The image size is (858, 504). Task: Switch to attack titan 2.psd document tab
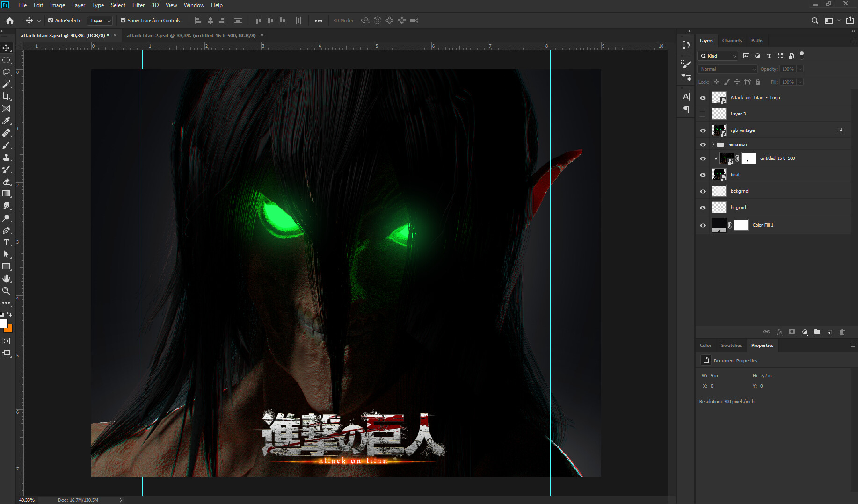(x=191, y=36)
